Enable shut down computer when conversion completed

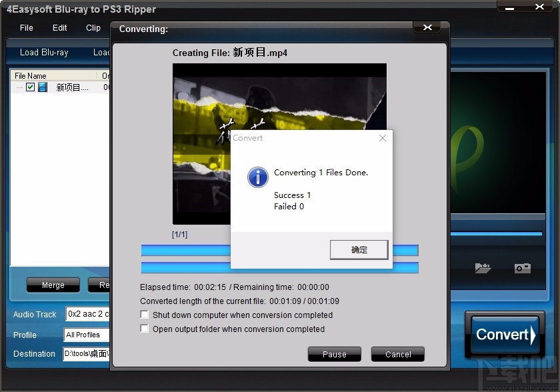coord(144,315)
